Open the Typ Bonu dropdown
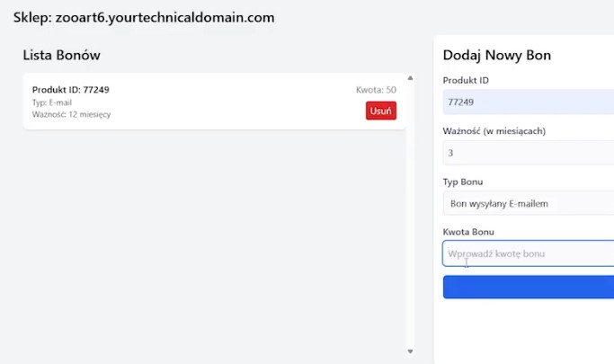The image size is (614, 364). point(529,204)
